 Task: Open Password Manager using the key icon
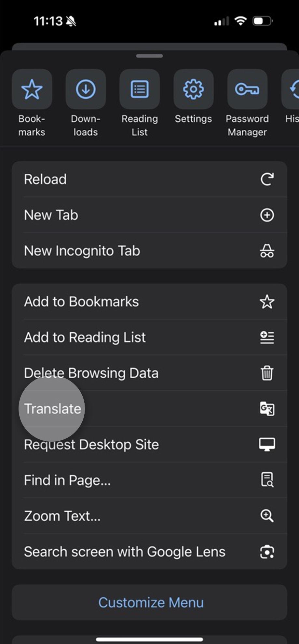(x=247, y=90)
